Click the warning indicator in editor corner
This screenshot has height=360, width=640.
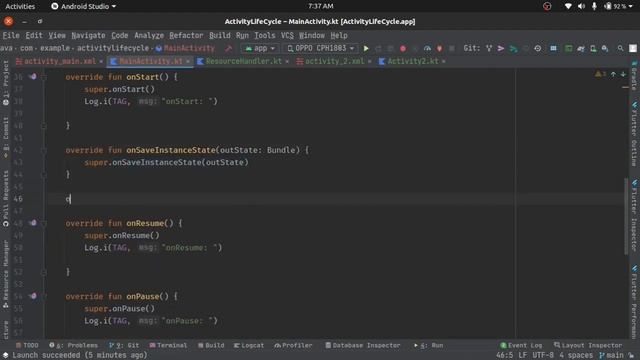click(x=600, y=74)
